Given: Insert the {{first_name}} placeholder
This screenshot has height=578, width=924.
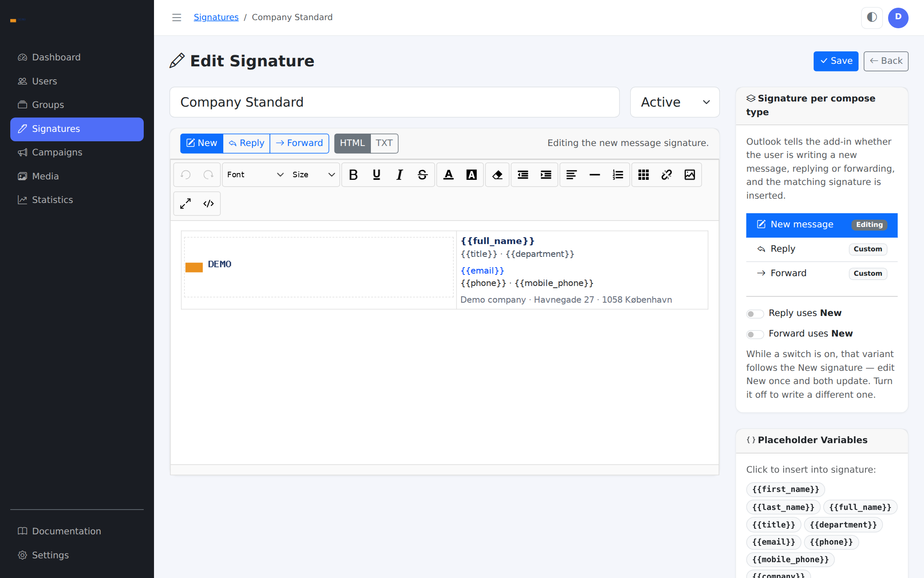Looking at the screenshot, I should coord(785,489).
